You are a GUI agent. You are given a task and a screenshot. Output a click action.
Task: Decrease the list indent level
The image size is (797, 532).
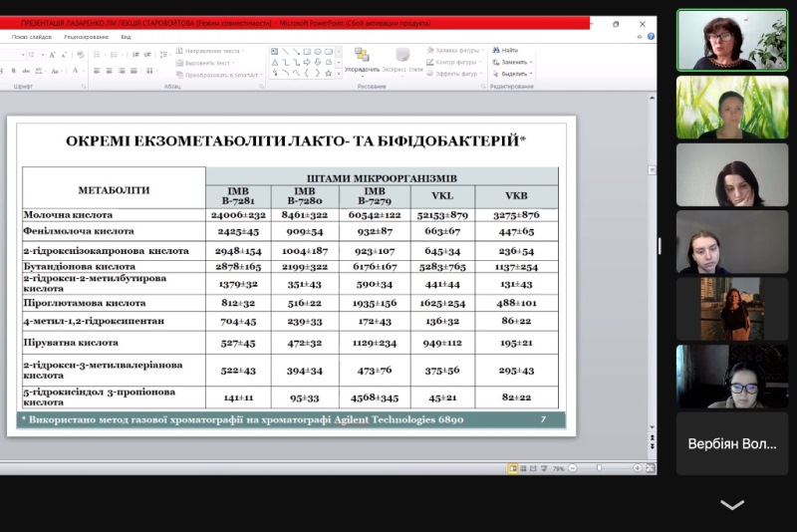[135, 55]
